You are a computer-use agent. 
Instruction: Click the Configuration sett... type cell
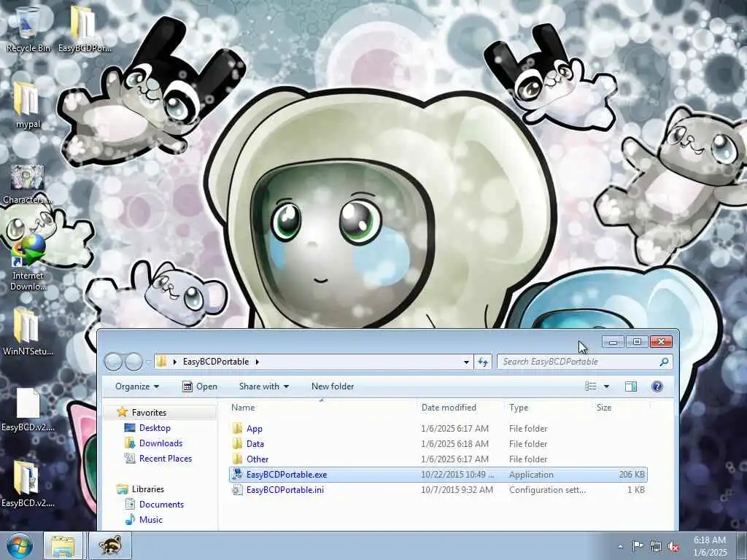tap(547, 489)
